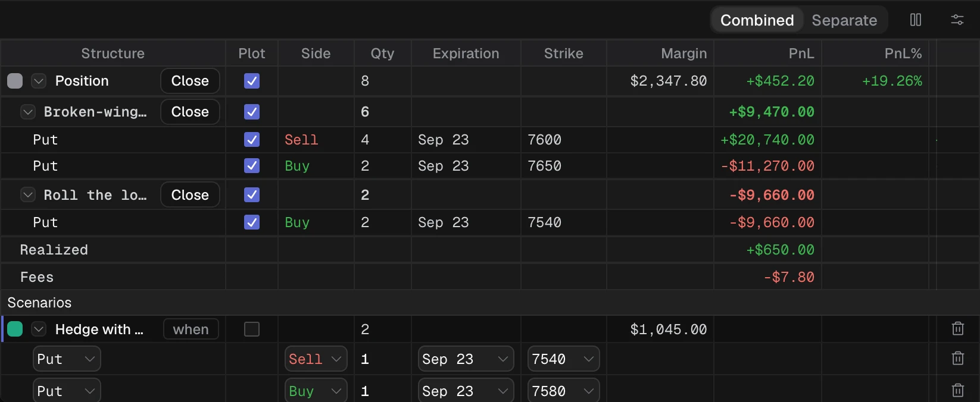Delete the Buy 7580 put leg

958,391
